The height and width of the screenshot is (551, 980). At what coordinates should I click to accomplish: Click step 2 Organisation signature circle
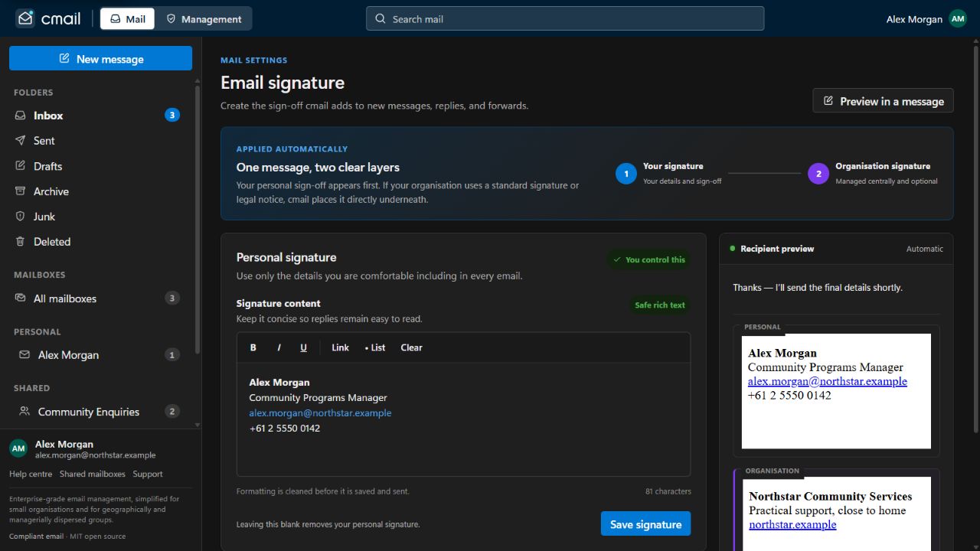tap(818, 174)
